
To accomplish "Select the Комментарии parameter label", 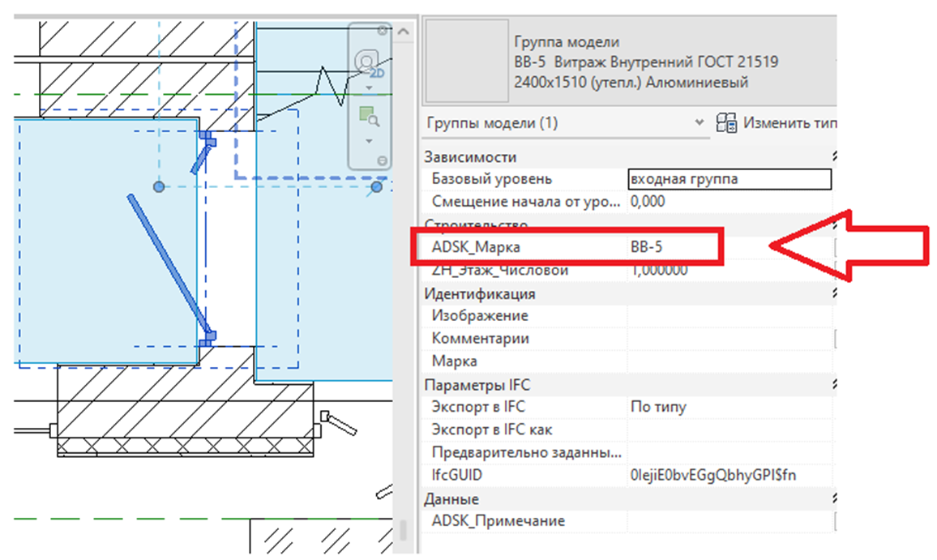I will pos(480,338).
